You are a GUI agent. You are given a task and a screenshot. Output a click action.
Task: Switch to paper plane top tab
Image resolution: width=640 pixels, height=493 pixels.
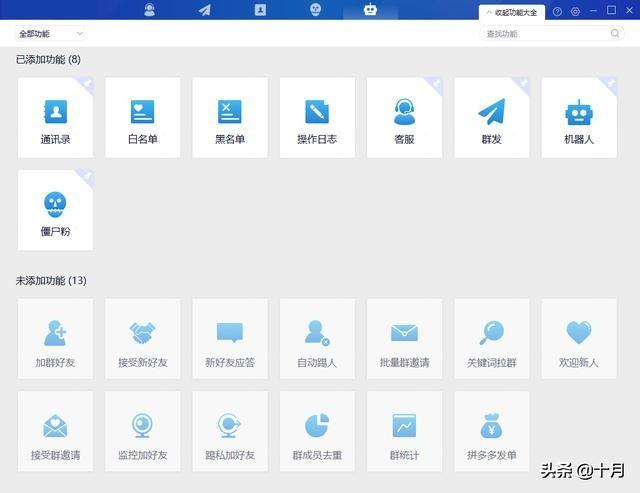tap(204, 10)
